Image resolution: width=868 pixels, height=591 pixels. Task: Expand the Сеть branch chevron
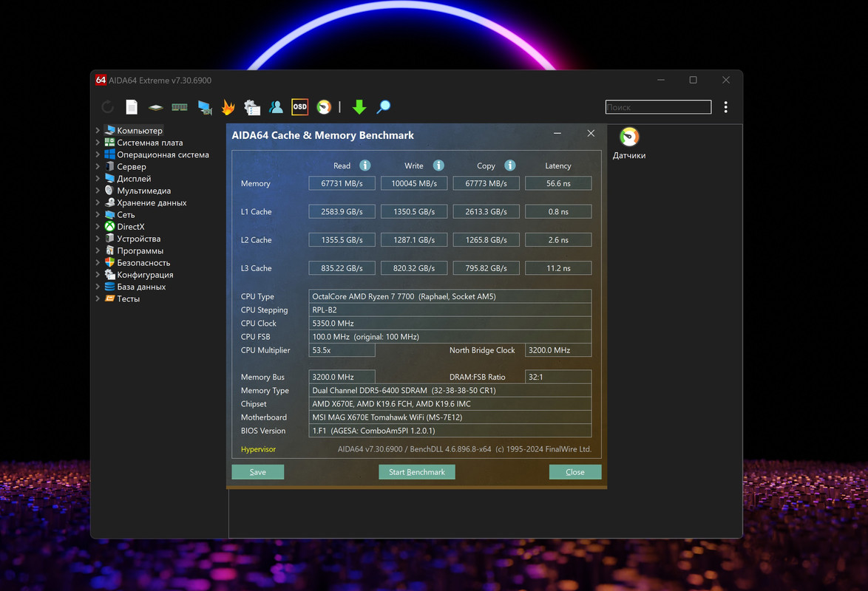(x=98, y=215)
